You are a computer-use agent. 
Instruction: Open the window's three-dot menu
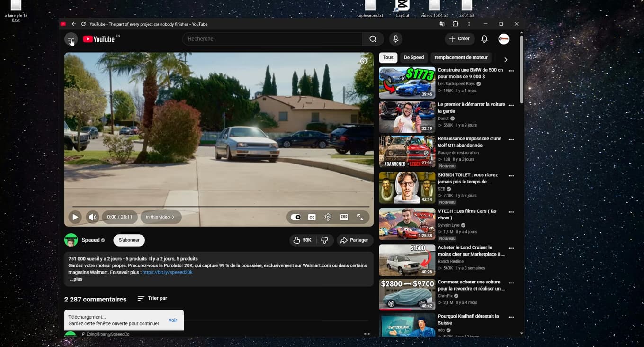tap(469, 24)
